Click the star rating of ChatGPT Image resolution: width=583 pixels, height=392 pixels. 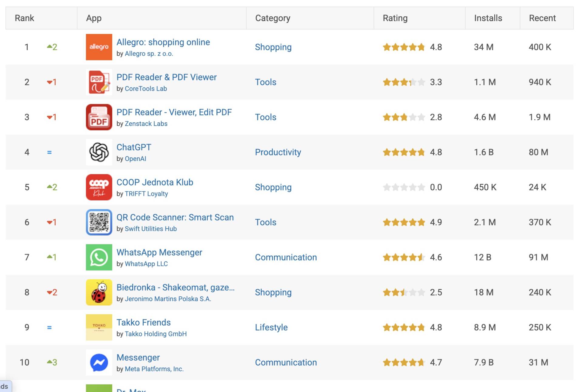click(404, 152)
